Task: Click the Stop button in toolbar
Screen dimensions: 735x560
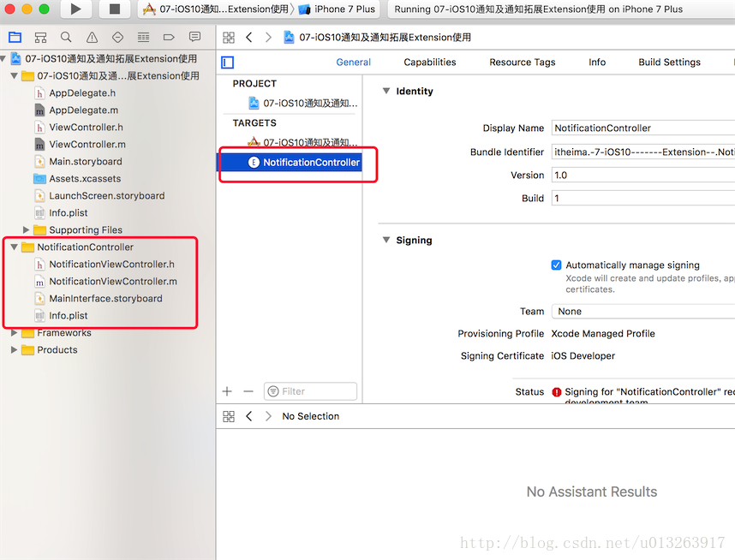Action: tap(115, 9)
